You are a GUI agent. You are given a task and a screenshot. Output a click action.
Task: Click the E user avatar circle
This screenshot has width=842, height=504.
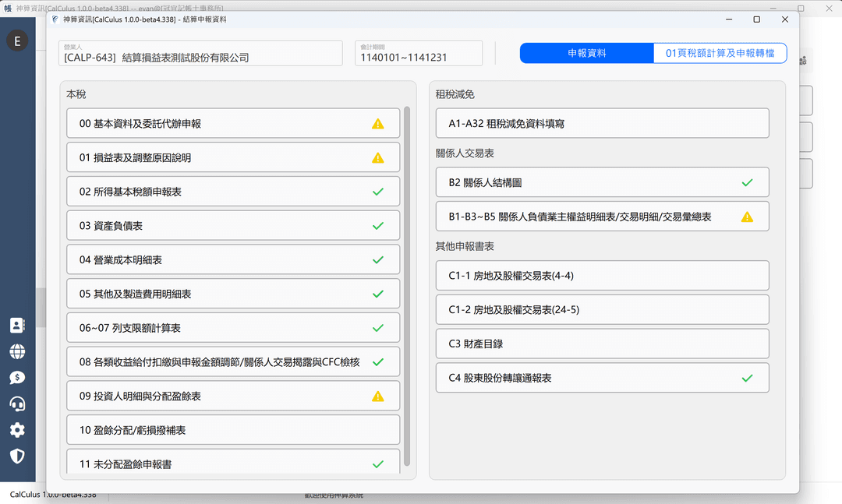tap(17, 41)
